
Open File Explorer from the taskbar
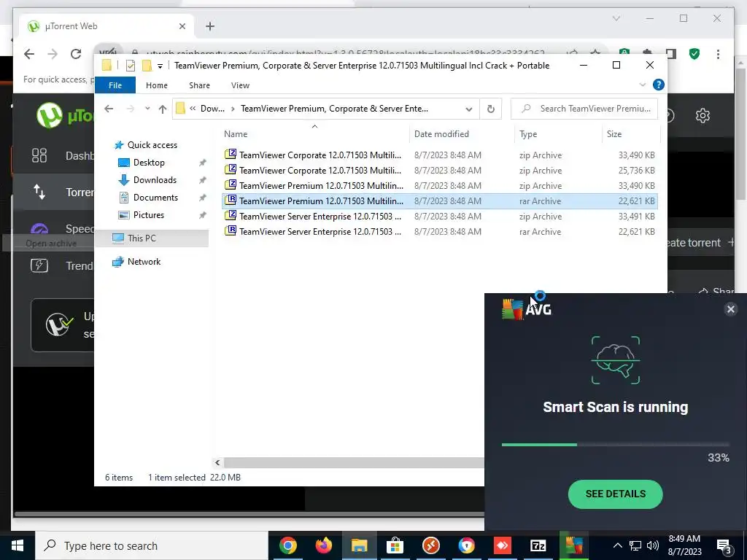click(359, 545)
